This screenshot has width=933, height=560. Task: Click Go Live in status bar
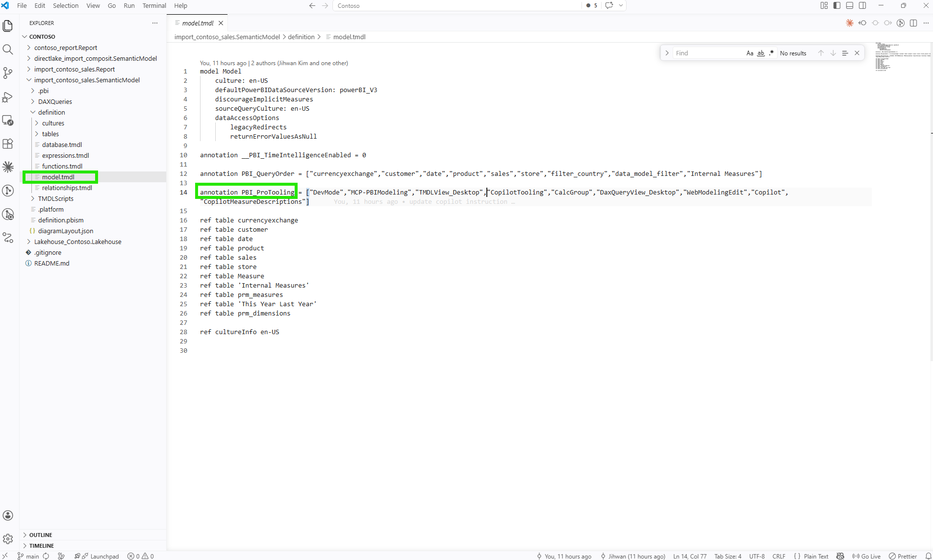(x=866, y=556)
